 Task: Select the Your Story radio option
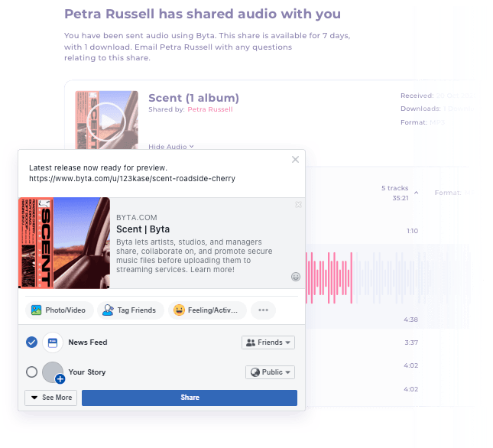click(x=32, y=372)
